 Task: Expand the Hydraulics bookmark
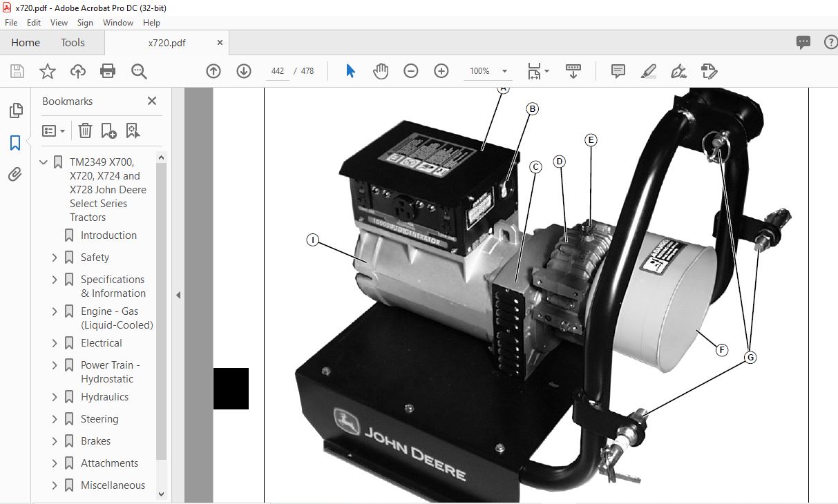pos(55,397)
